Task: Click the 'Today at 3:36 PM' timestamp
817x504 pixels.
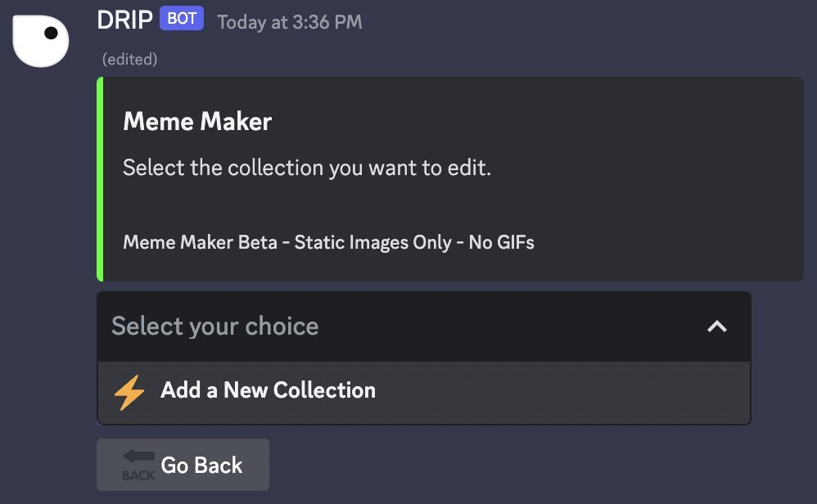Action: tap(289, 22)
